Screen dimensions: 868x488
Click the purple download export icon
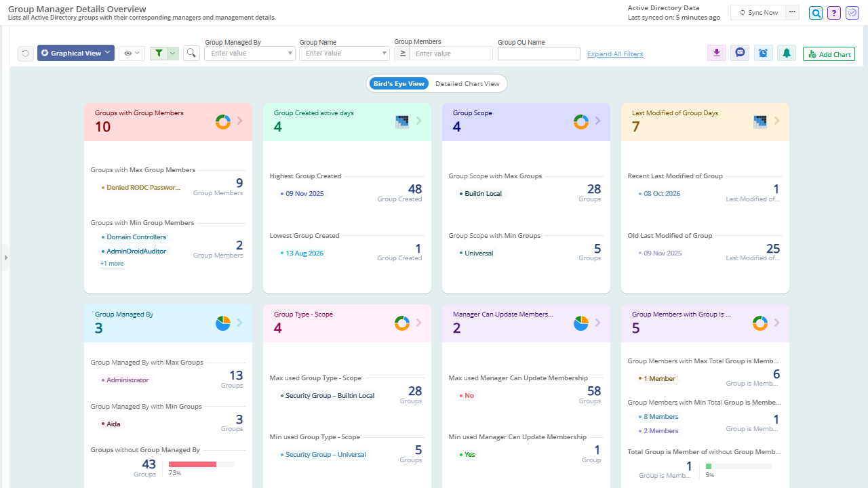[717, 53]
